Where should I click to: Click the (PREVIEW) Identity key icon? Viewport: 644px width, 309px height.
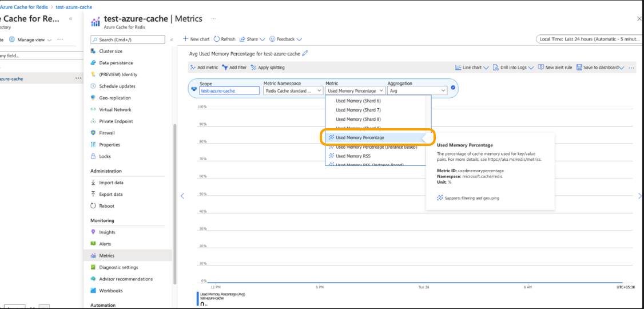(93, 74)
